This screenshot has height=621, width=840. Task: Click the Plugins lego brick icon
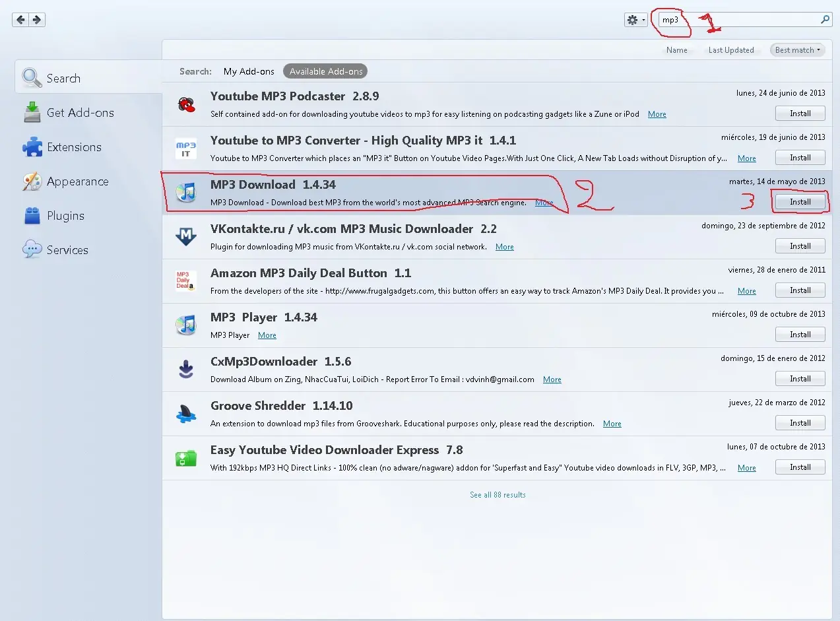32,215
